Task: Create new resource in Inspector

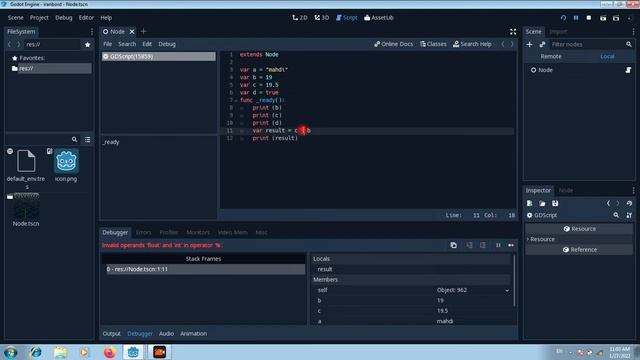Action: (529, 203)
